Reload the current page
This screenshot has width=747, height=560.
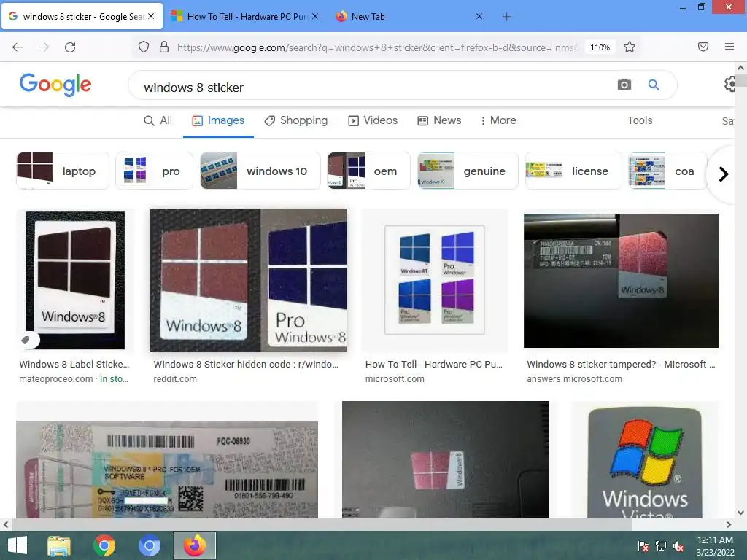point(70,47)
